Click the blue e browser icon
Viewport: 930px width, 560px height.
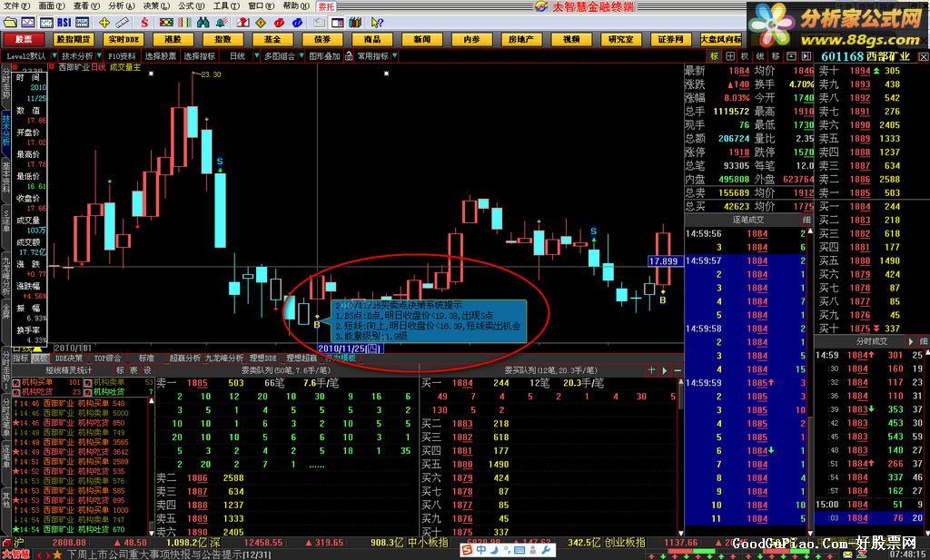coord(297,23)
